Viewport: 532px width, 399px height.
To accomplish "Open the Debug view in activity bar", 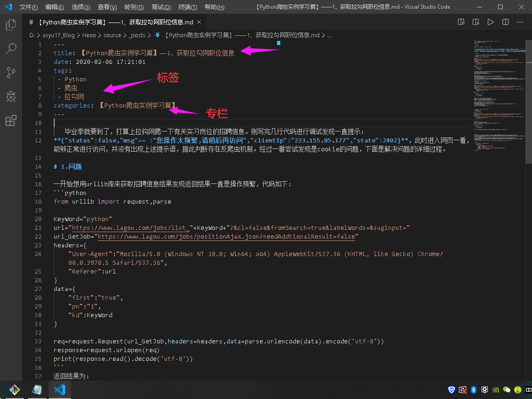I will pyautogui.click(x=11, y=97).
